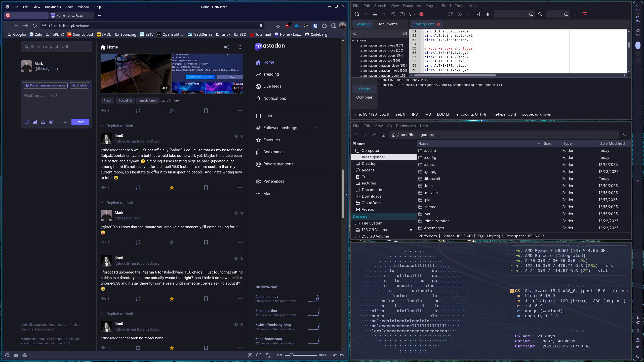Image resolution: width=644 pixels, height=362 pixels.
Task: Open the Build menu in Geany
Action: [x=446, y=6]
